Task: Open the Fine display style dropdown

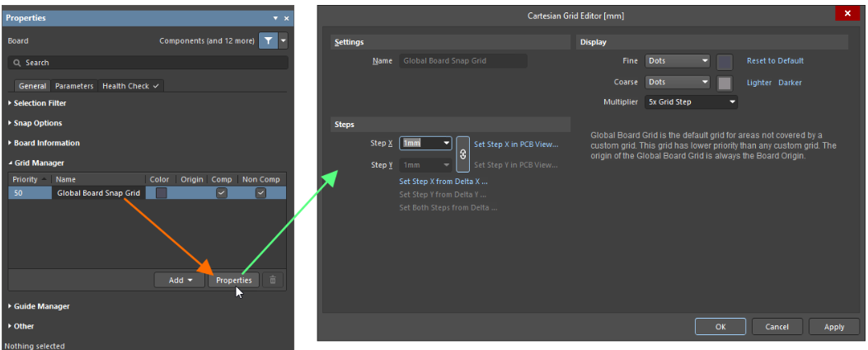Action: pos(677,61)
